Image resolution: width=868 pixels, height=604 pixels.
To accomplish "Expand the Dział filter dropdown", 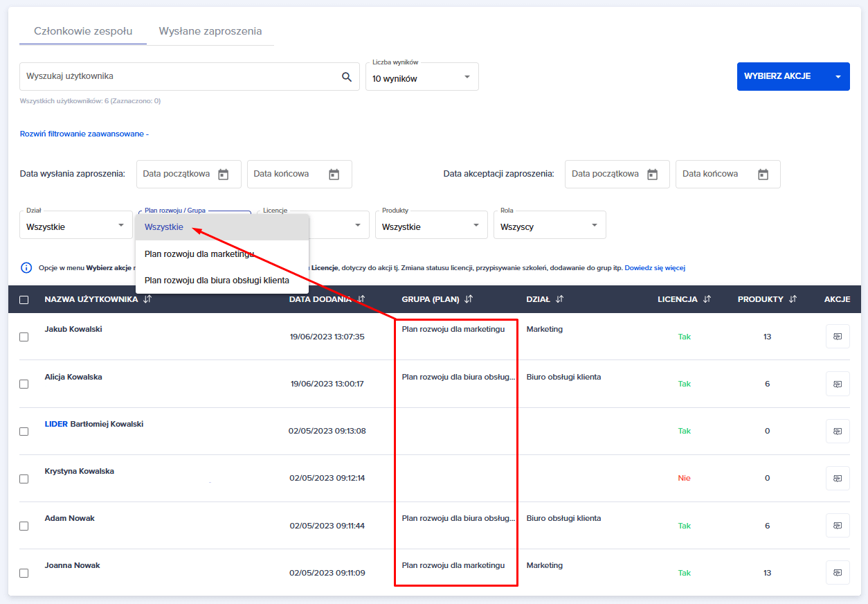I will coord(75,226).
